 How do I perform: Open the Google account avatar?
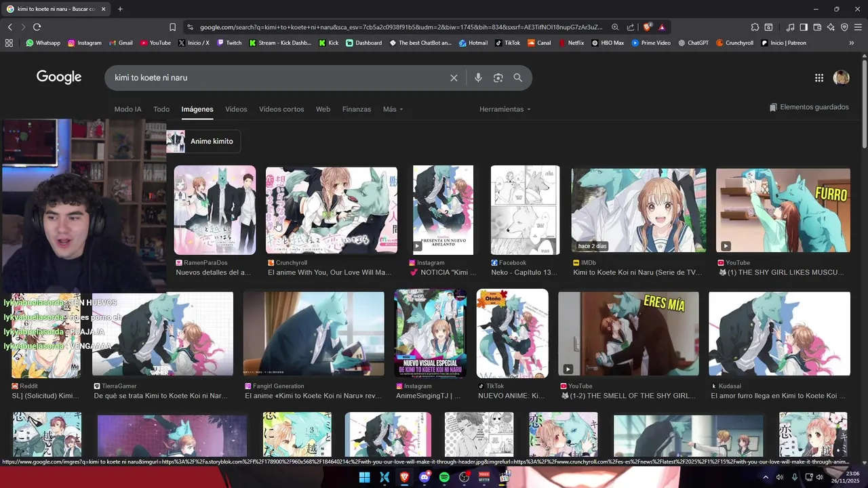click(x=842, y=77)
